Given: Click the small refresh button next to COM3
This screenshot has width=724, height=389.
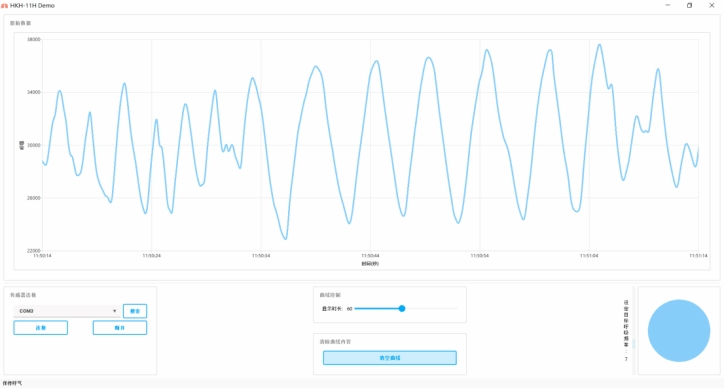Looking at the screenshot, I should 135,311.
